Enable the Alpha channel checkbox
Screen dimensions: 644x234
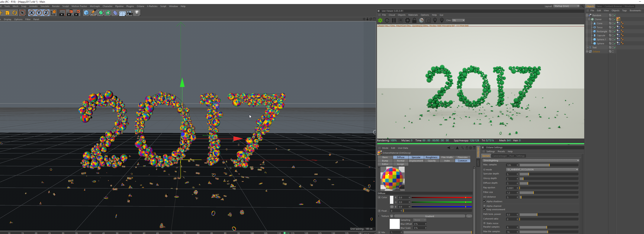(x=484, y=206)
